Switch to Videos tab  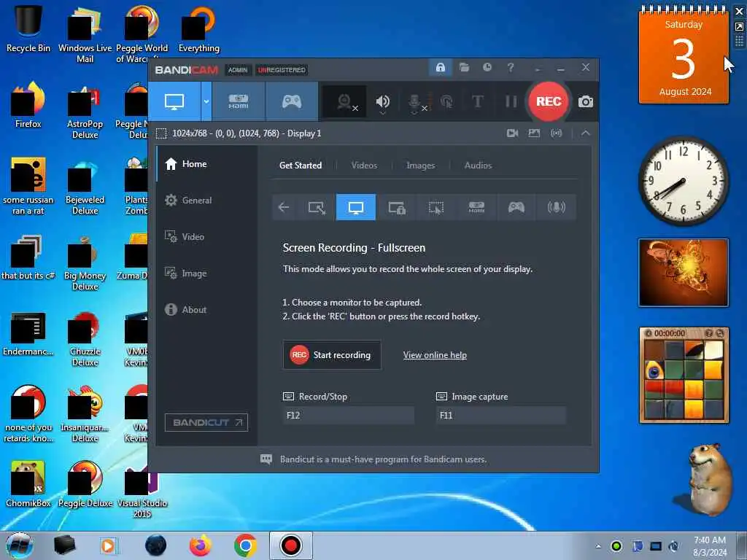pos(365,166)
